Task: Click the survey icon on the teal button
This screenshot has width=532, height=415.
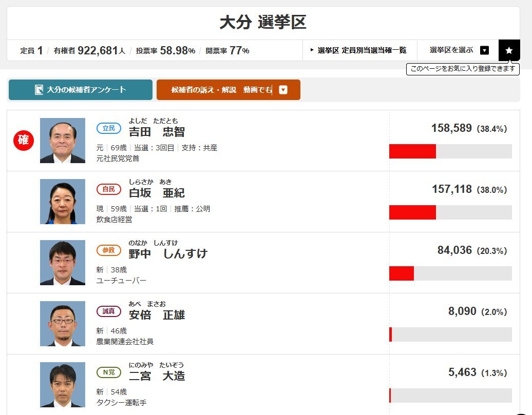Action: pos(39,89)
